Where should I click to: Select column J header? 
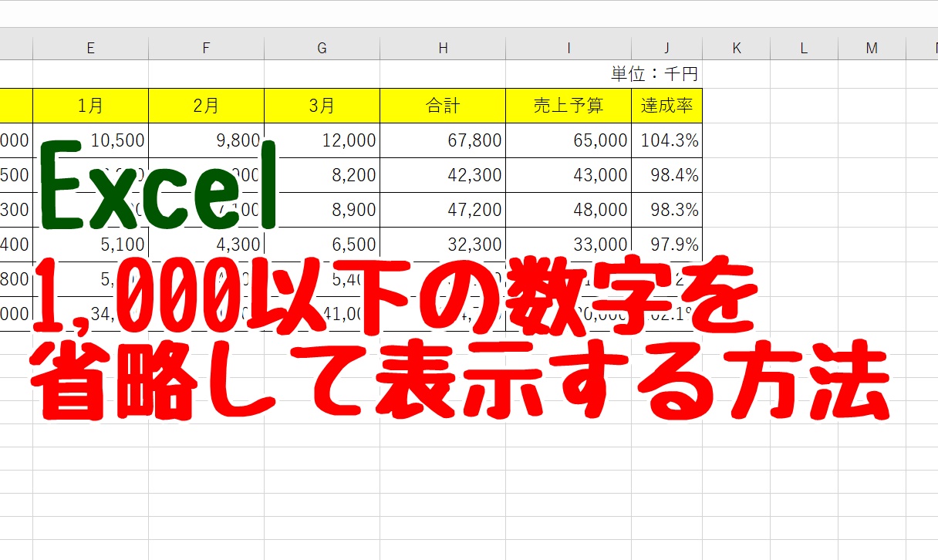pos(666,48)
